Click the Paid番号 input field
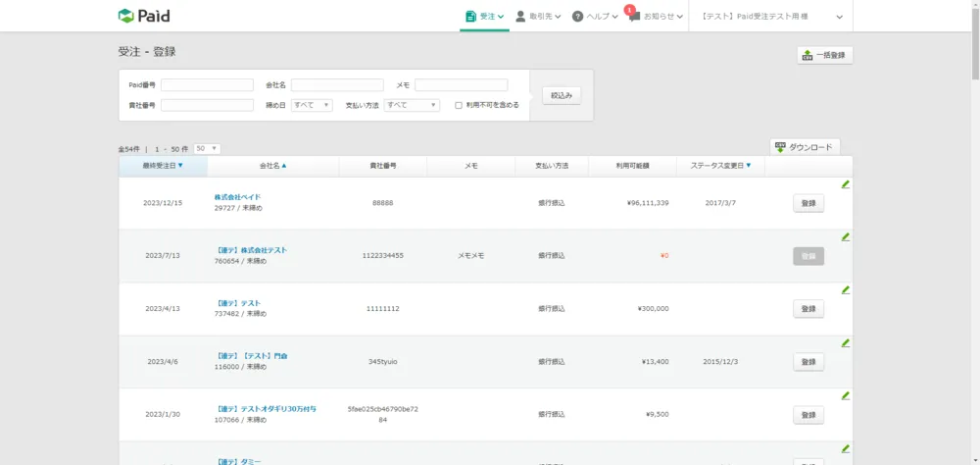980x465 pixels. 207,85
